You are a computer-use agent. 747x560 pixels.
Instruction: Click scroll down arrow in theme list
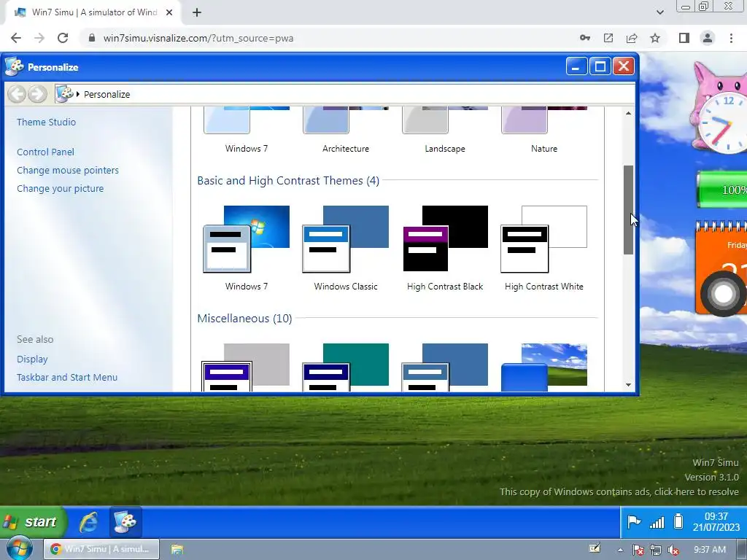pyautogui.click(x=628, y=385)
